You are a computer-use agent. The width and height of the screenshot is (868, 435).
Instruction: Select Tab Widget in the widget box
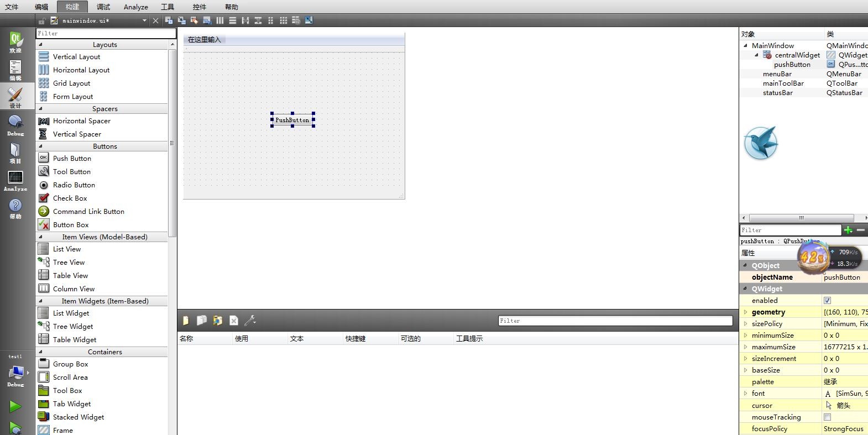tap(72, 404)
